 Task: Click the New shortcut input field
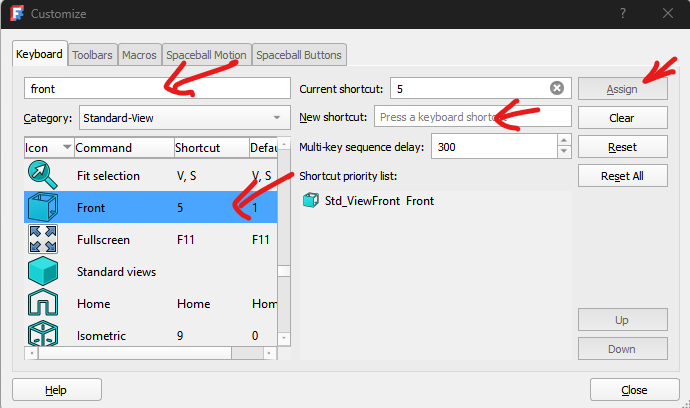(x=472, y=117)
